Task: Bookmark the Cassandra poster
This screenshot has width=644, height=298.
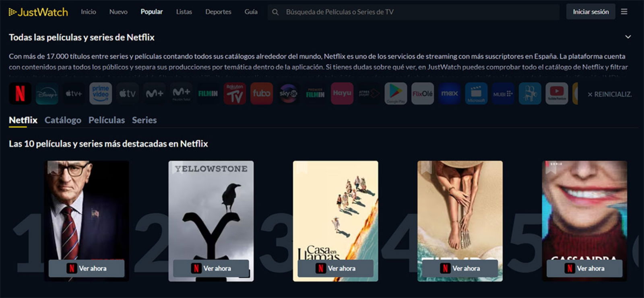Action: pos(551,168)
